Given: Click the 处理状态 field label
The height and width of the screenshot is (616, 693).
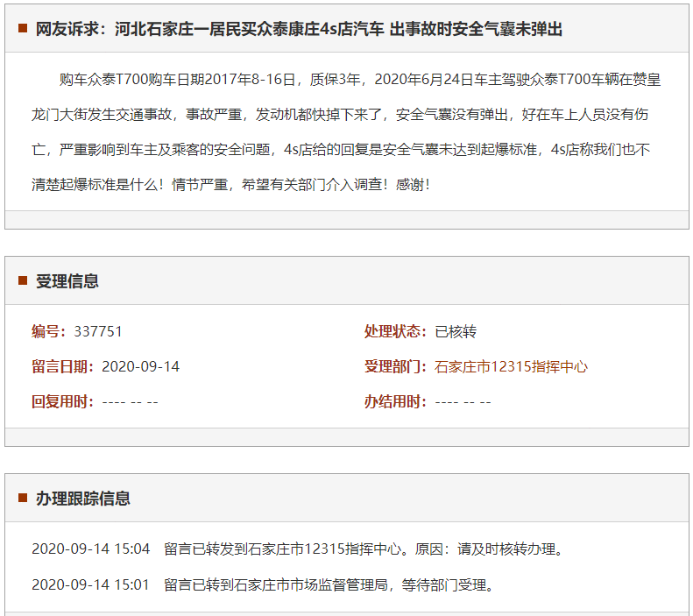Looking at the screenshot, I should [395, 331].
